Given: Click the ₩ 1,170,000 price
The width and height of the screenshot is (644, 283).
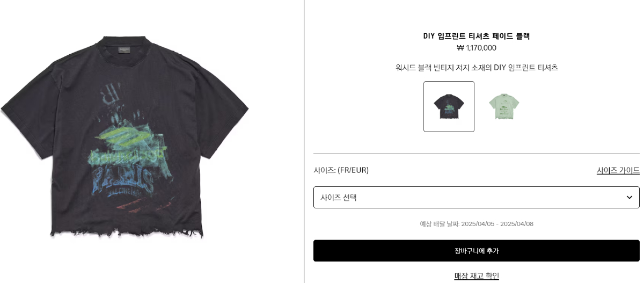Looking at the screenshot, I should pos(477,48).
